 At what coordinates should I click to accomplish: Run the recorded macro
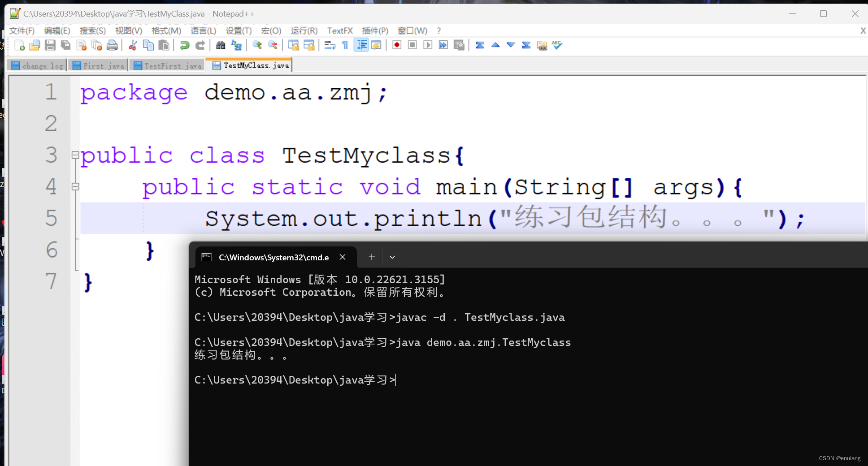coord(427,45)
